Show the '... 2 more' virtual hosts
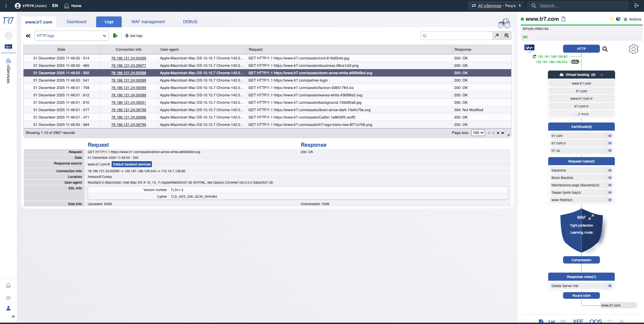Screen dimensions: 644x324 [x=581, y=114]
